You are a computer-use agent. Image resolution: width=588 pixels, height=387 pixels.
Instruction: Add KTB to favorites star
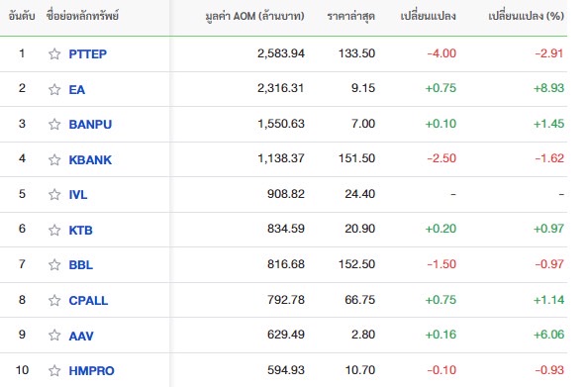point(54,230)
